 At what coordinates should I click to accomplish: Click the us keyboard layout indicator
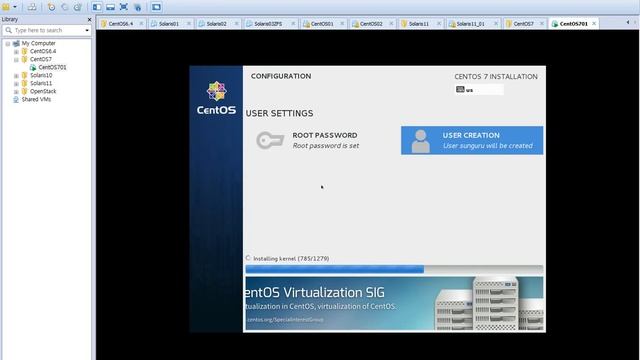pyautogui.click(x=479, y=90)
